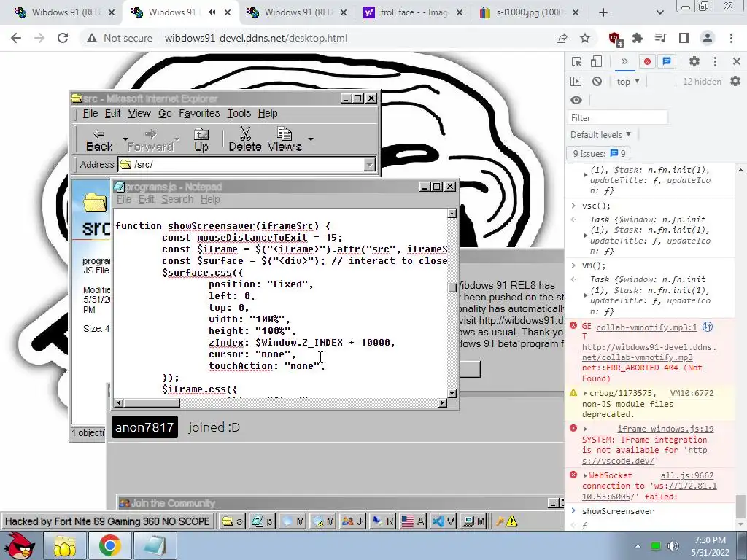Open Favorites menu in Internet Explorer window

199,113
